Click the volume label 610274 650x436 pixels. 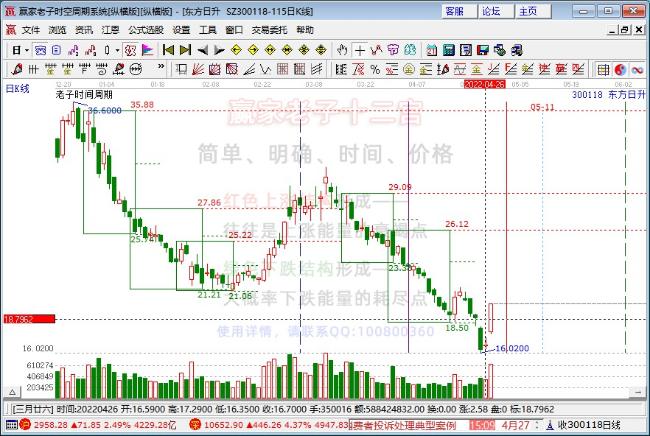(x=40, y=366)
